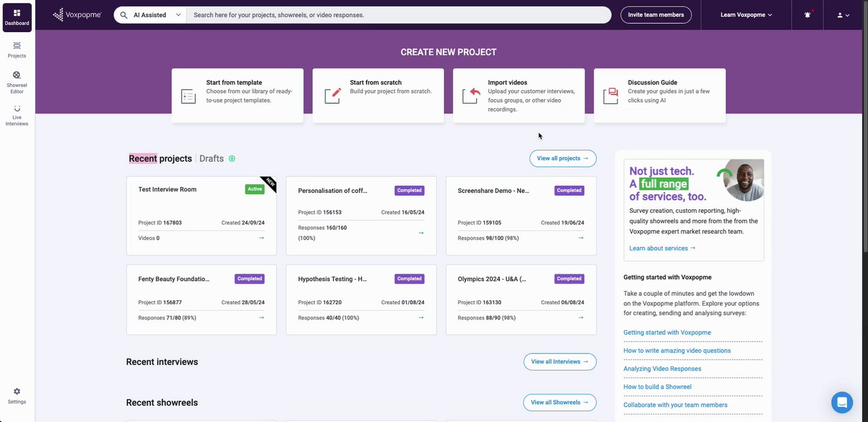868x422 pixels.
Task: Click View all Showreels button
Action: (x=560, y=403)
